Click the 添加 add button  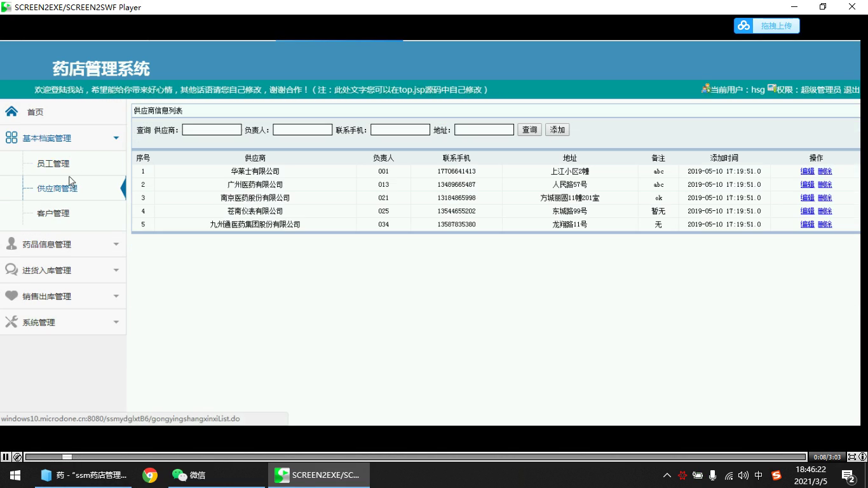click(557, 130)
